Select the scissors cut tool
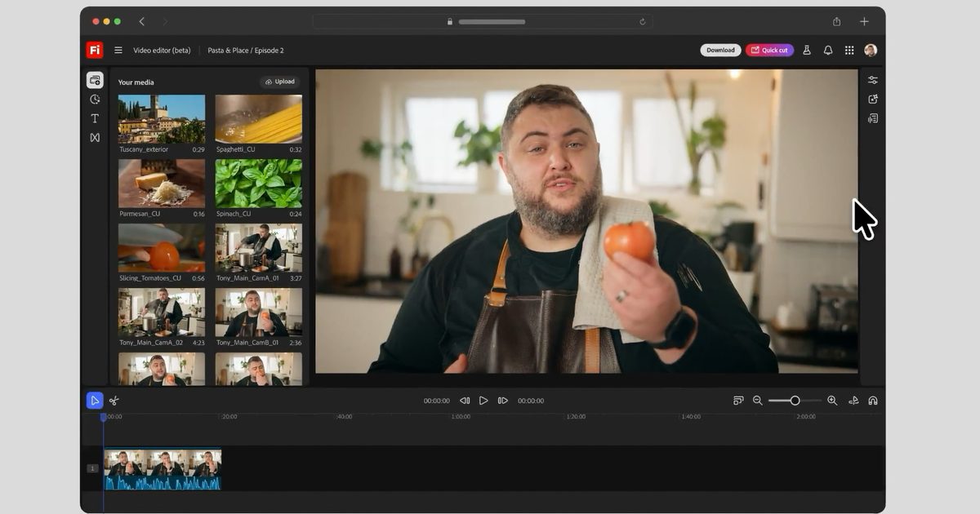Viewport: 980px width, 514px height. (x=114, y=401)
